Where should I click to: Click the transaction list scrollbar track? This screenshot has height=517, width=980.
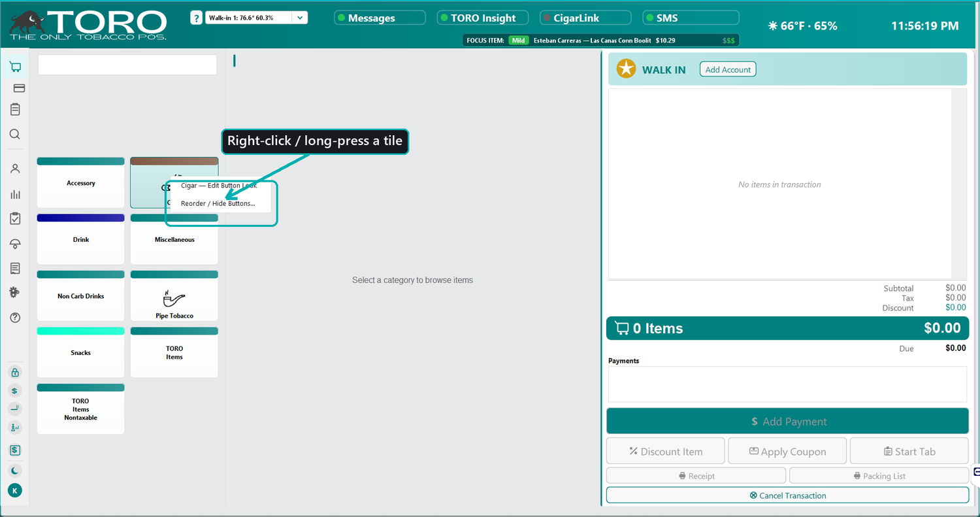pos(958,184)
